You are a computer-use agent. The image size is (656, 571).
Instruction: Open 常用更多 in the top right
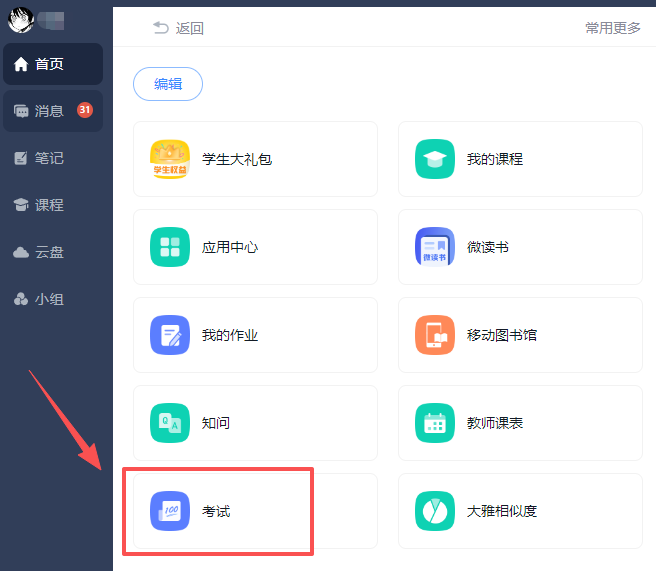click(613, 28)
